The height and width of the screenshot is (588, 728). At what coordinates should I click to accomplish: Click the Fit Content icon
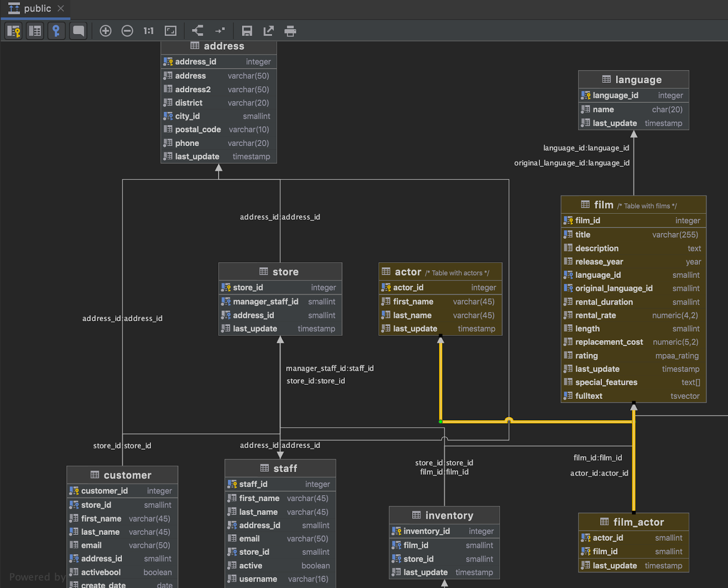pyautogui.click(x=171, y=31)
